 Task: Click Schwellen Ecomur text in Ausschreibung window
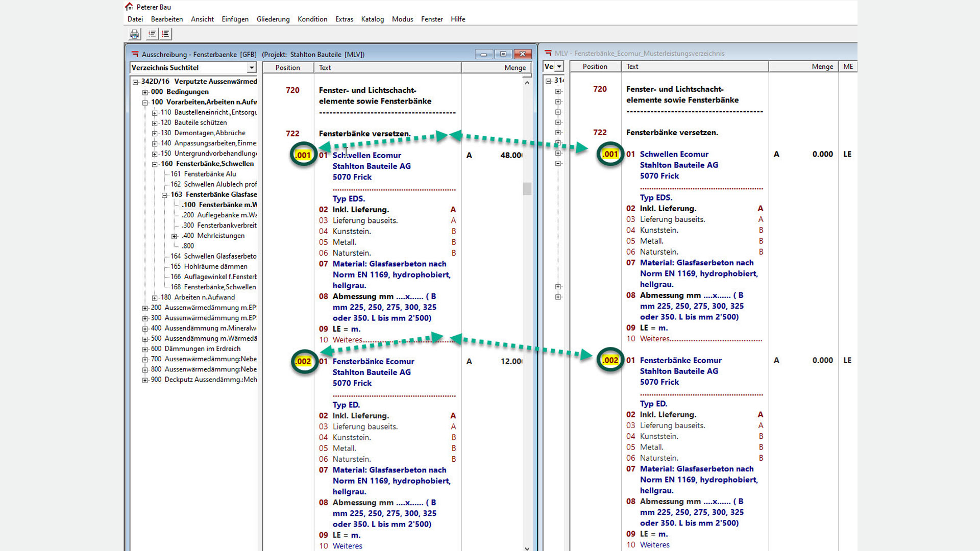click(367, 155)
